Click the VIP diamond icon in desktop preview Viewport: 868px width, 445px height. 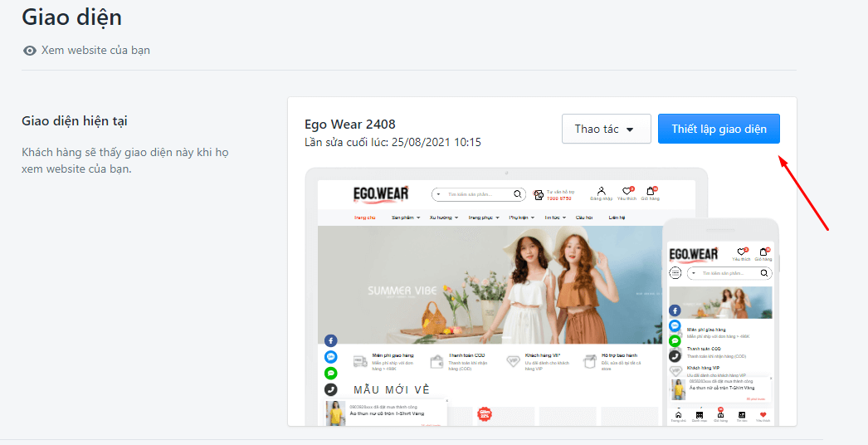[513, 361]
